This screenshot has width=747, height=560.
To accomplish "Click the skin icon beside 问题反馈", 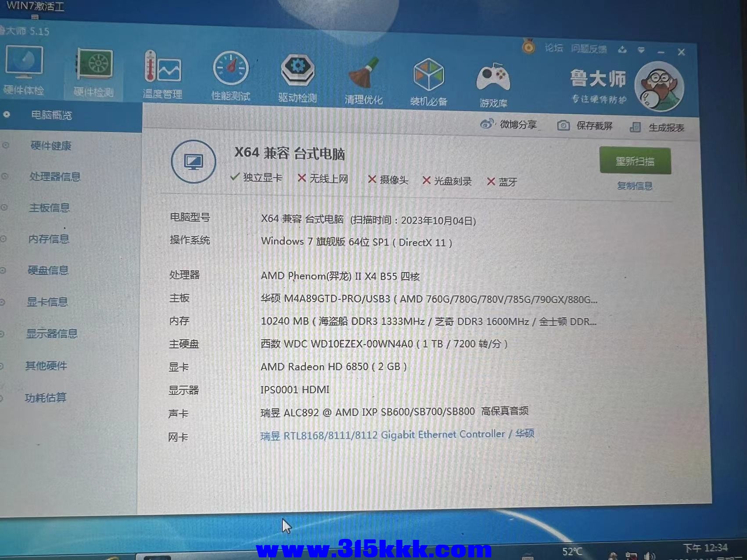I will tap(622, 50).
